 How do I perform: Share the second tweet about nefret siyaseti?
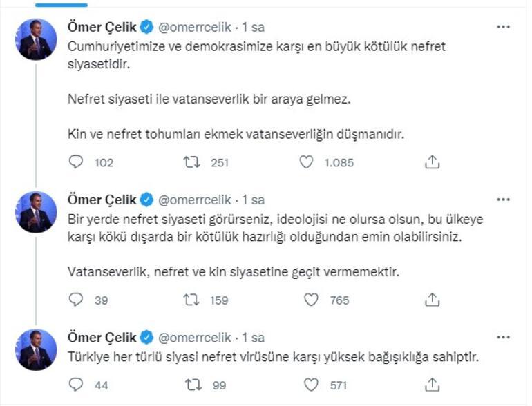coord(432,300)
